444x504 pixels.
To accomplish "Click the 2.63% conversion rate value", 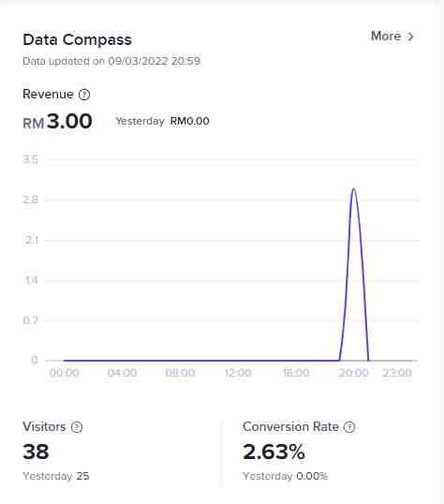I will pyautogui.click(x=274, y=452).
